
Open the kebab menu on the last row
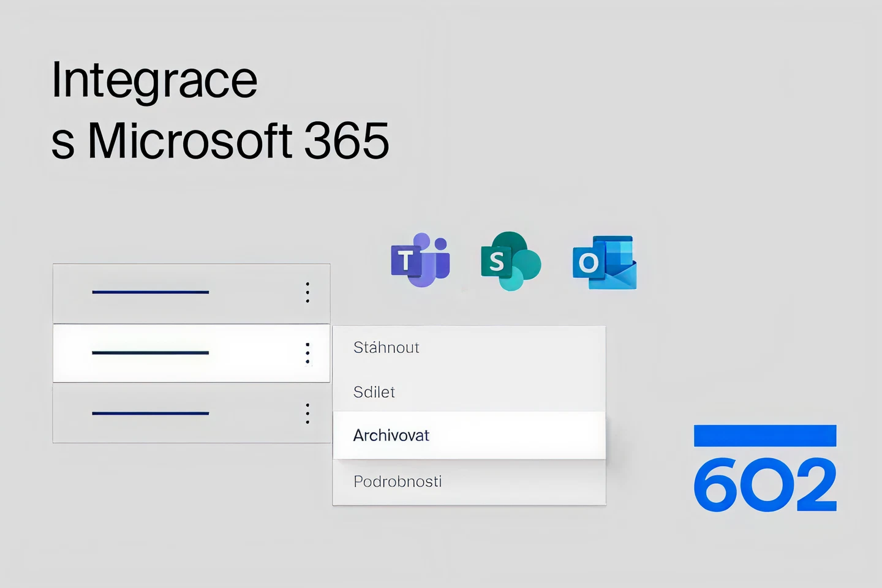[307, 414]
